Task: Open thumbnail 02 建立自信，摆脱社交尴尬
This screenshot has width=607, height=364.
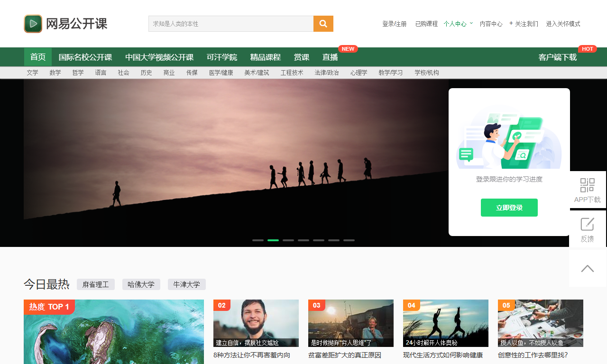Action: point(256,323)
